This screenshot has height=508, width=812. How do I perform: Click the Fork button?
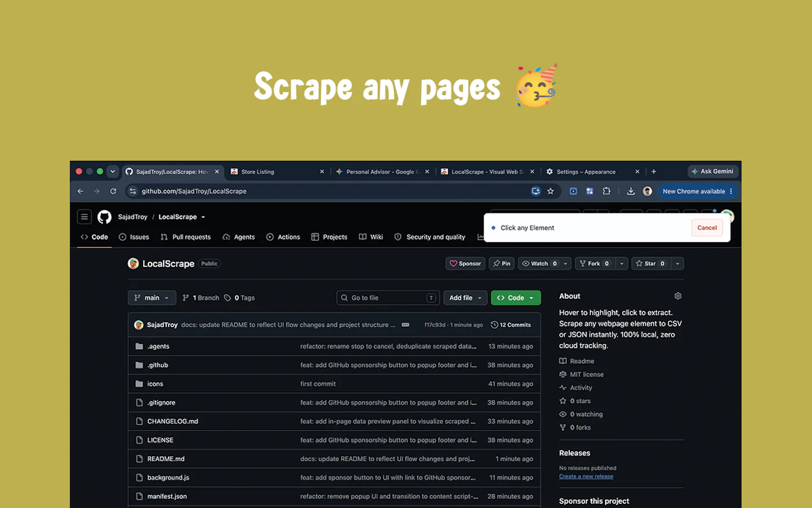click(x=595, y=264)
